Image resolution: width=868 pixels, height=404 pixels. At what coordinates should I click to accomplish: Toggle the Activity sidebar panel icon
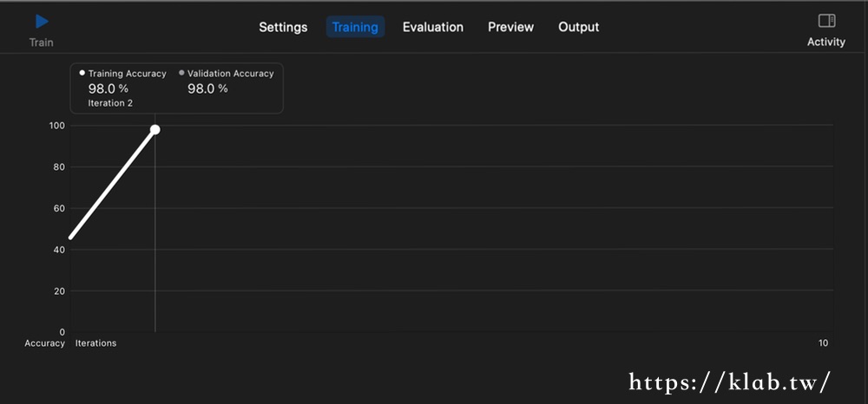(x=826, y=21)
